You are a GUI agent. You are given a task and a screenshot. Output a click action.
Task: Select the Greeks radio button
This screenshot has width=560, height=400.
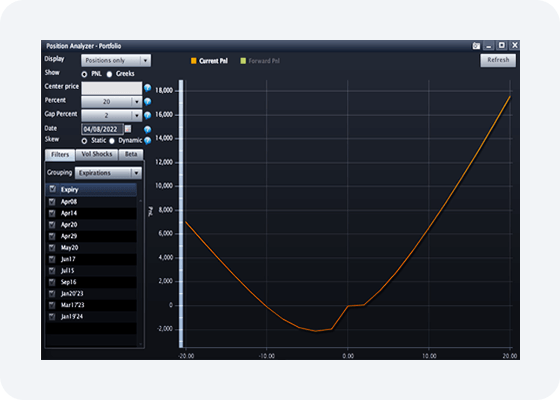pos(109,74)
